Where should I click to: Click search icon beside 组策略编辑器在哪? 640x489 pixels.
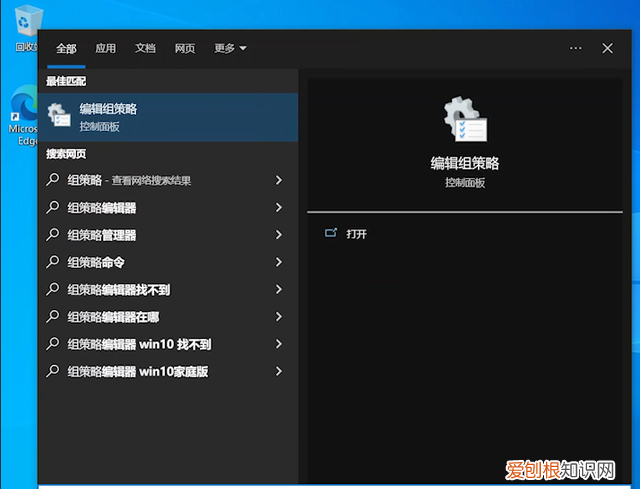click(53, 316)
